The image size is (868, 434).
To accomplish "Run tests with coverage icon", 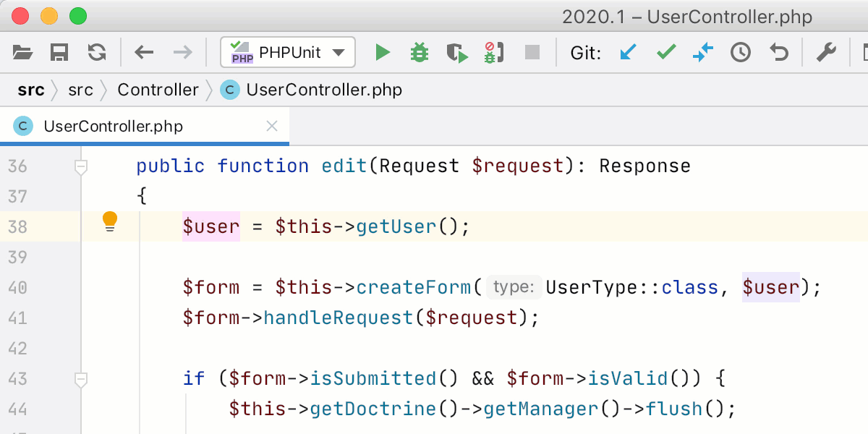I will pyautogui.click(x=456, y=51).
